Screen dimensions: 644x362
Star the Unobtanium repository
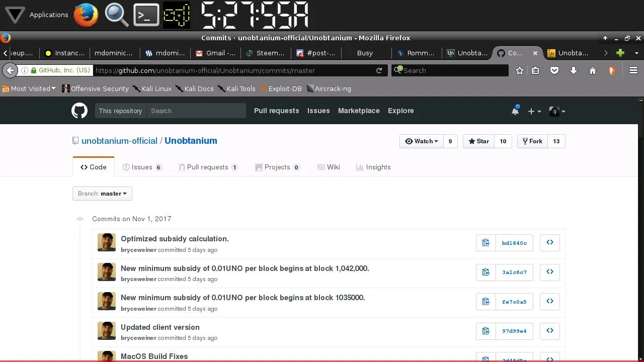click(478, 141)
